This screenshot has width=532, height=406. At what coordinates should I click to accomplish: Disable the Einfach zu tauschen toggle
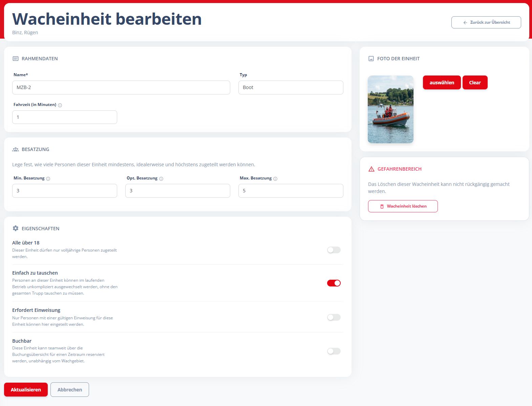click(x=334, y=283)
